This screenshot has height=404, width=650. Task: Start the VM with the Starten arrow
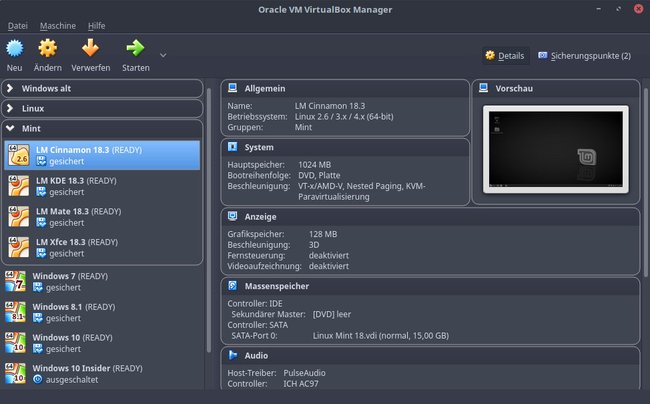[x=136, y=48]
